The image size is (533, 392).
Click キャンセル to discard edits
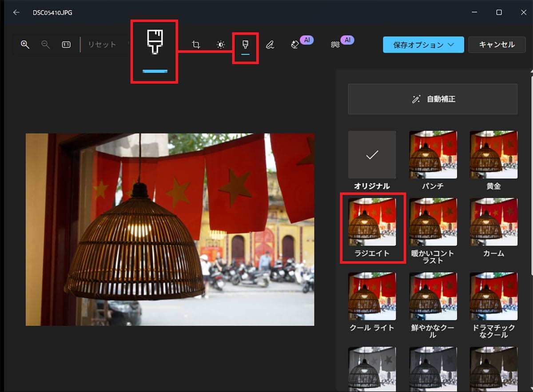coord(497,44)
